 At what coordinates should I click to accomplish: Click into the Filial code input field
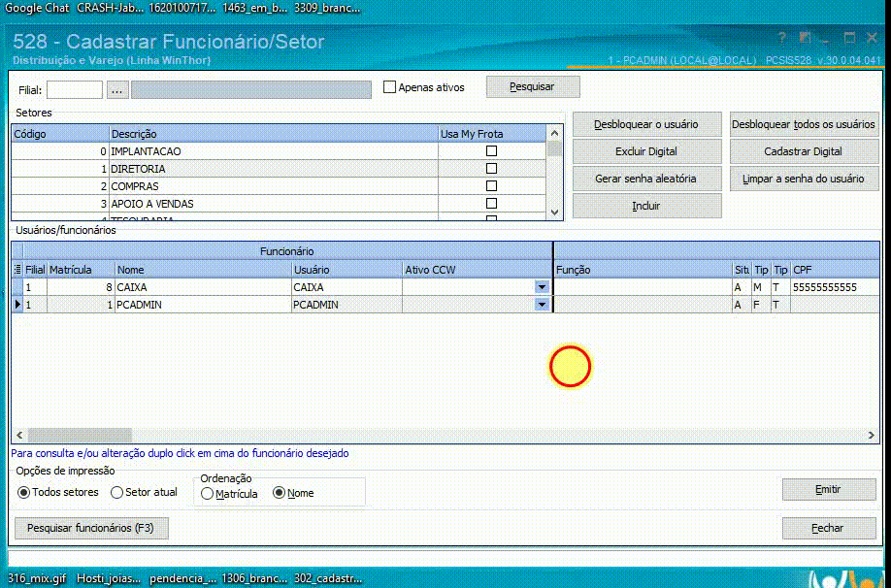[x=75, y=90]
